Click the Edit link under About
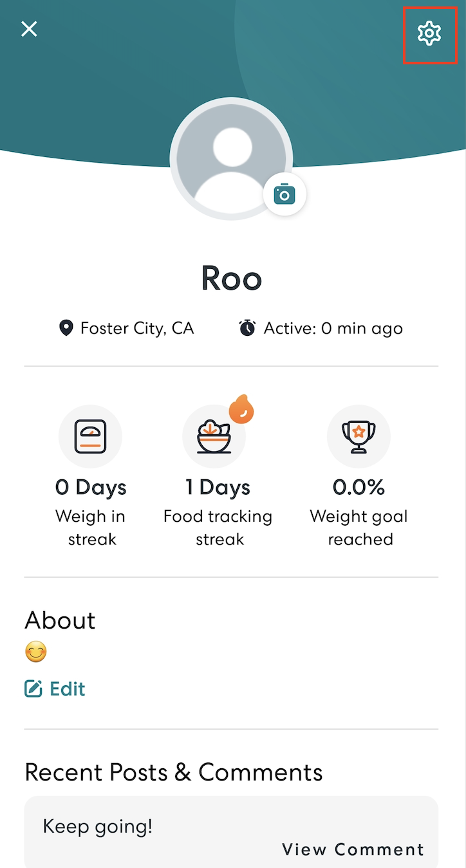The width and height of the screenshot is (466, 868). click(x=68, y=689)
